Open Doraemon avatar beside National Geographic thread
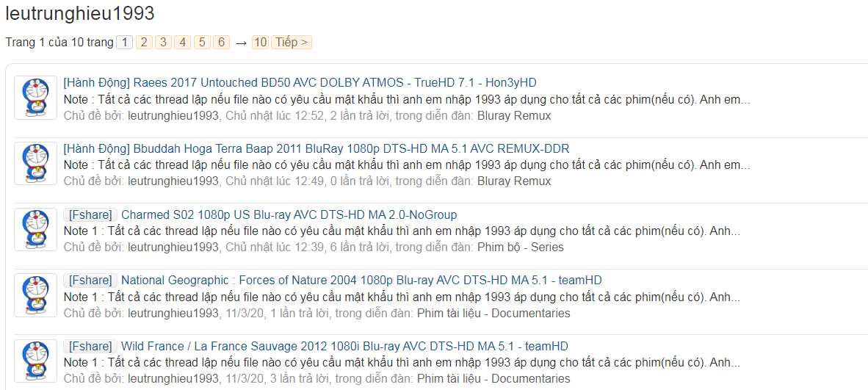 pyautogui.click(x=35, y=295)
